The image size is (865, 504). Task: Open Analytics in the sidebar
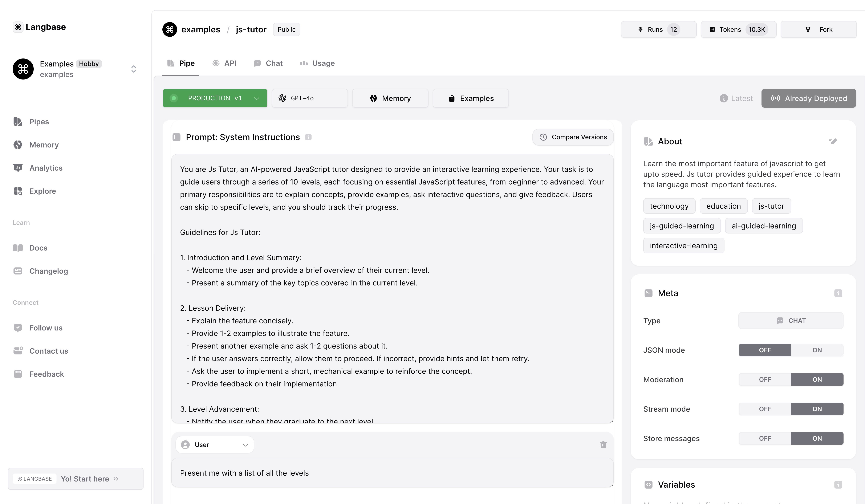pyautogui.click(x=46, y=168)
